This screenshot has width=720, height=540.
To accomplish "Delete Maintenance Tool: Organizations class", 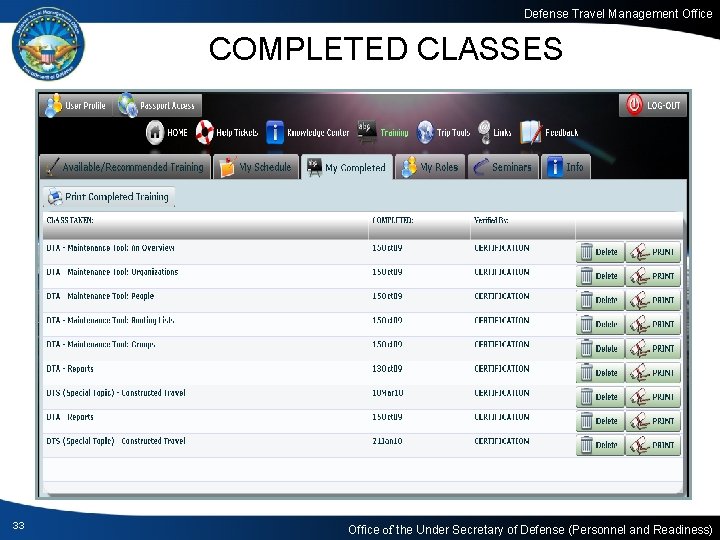I will [x=600, y=276].
